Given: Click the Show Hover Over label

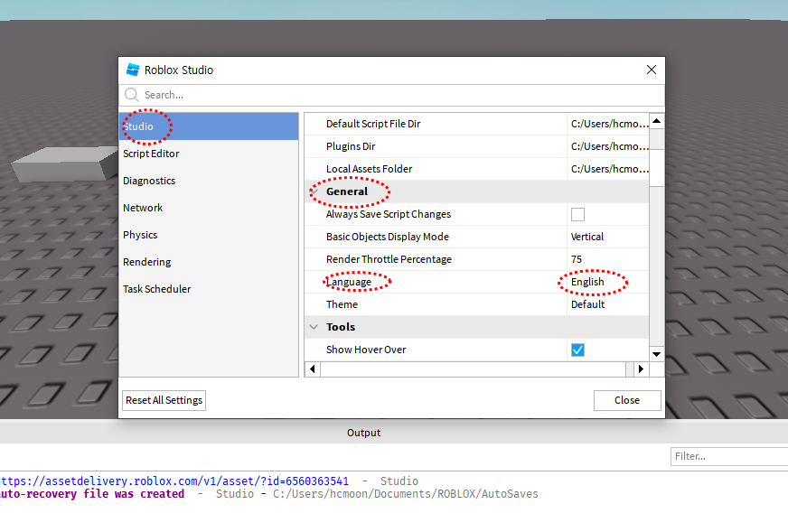Looking at the screenshot, I should tap(366, 350).
